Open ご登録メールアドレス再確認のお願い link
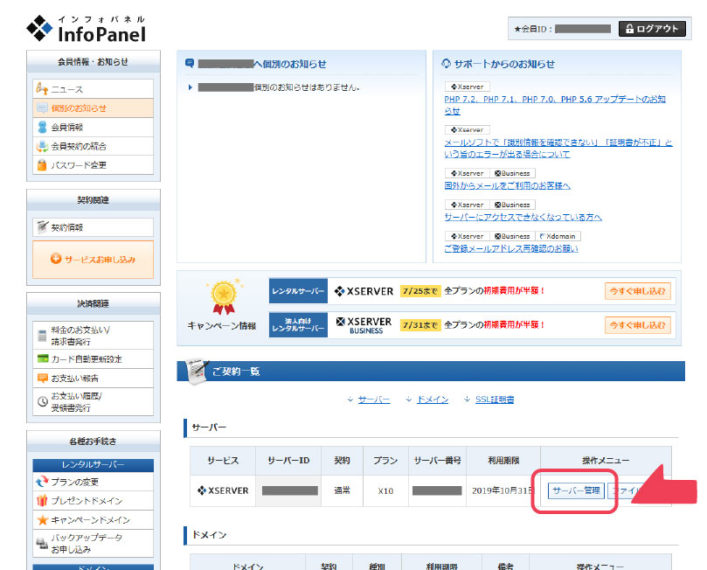The height and width of the screenshot is (570, 707). [511, 249]
